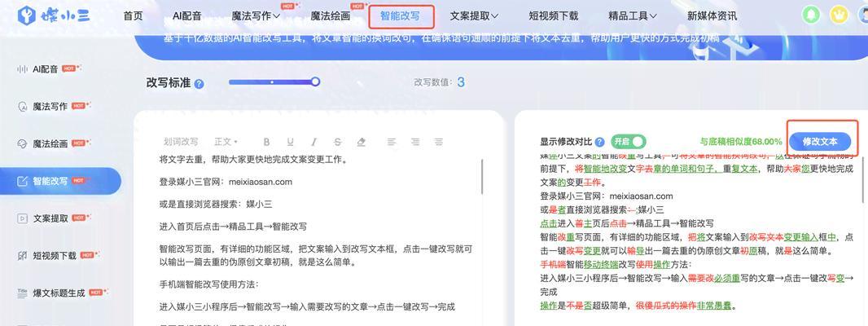
Task: Click the eraser clear-format icon
Action: pos(362,142)
